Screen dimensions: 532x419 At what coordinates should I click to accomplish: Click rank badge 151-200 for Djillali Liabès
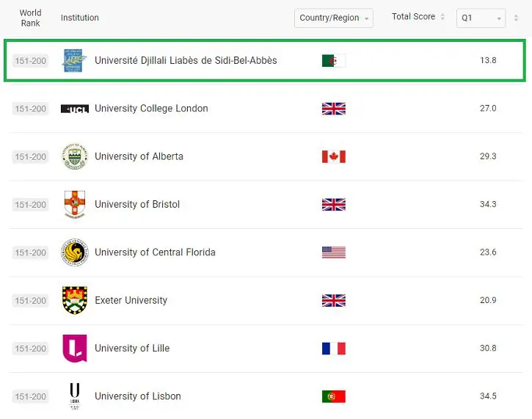tap(31, 61)
